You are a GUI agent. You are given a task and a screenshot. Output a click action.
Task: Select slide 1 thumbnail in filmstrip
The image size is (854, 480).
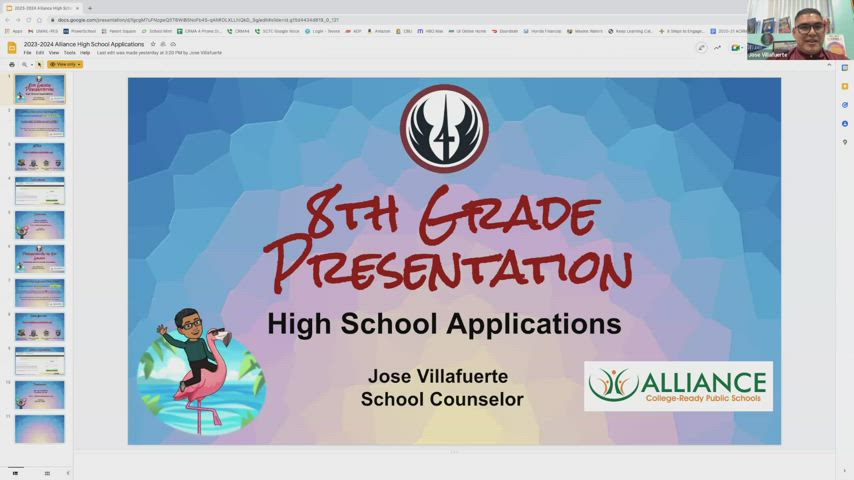[x=40, y=89]
